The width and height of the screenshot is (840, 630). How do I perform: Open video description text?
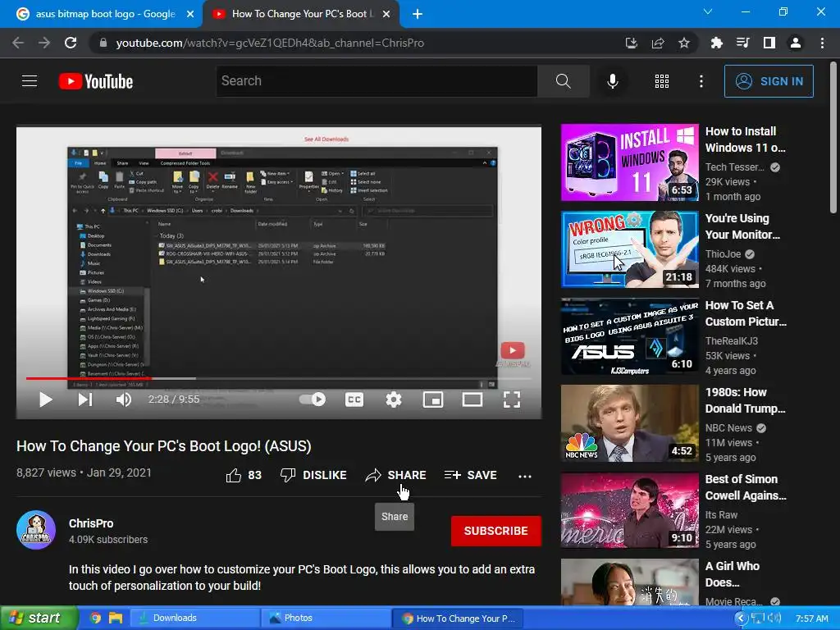click(x=302, y=577)
